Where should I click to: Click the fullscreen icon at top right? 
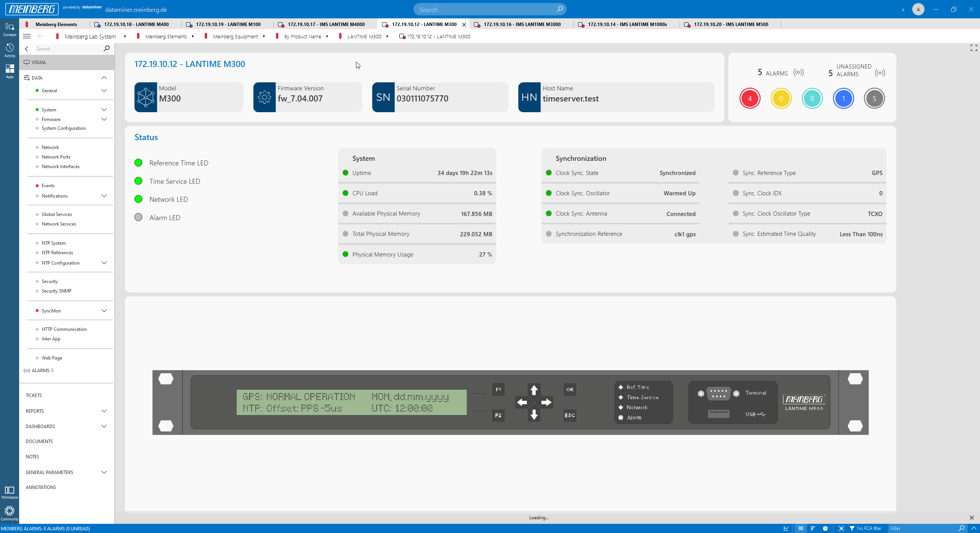coord(973,48)
